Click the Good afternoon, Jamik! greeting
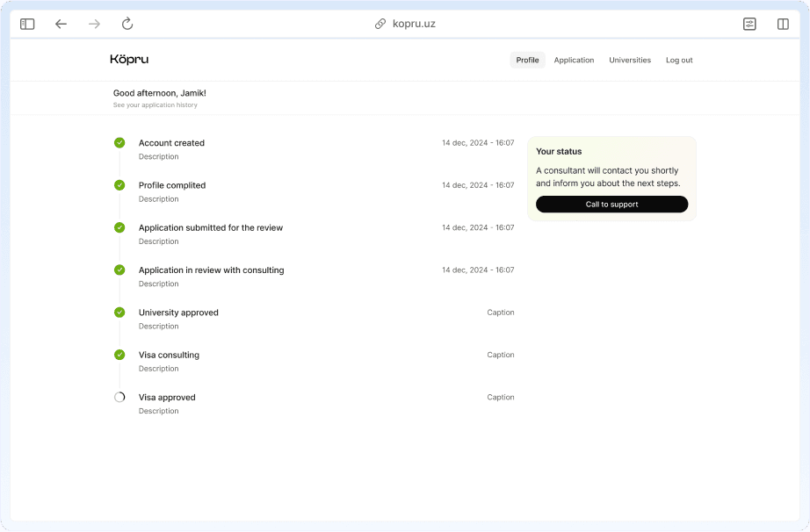 point(160,93)
